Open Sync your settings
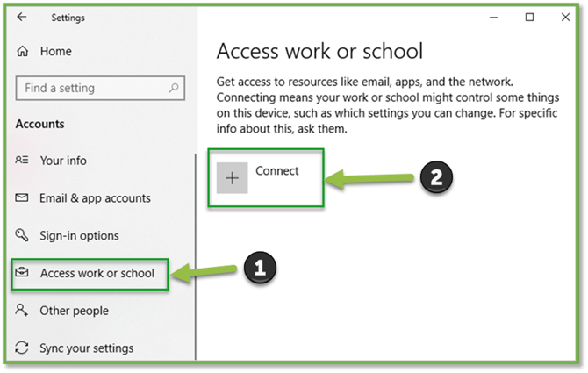 tap(86, 348)
